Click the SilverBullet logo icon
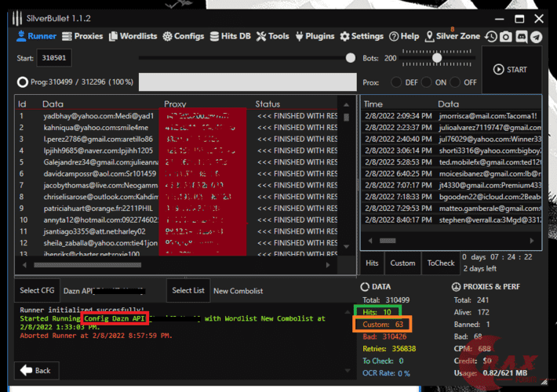The width and height of the screenshot is (557, 392). click(17, 19)
